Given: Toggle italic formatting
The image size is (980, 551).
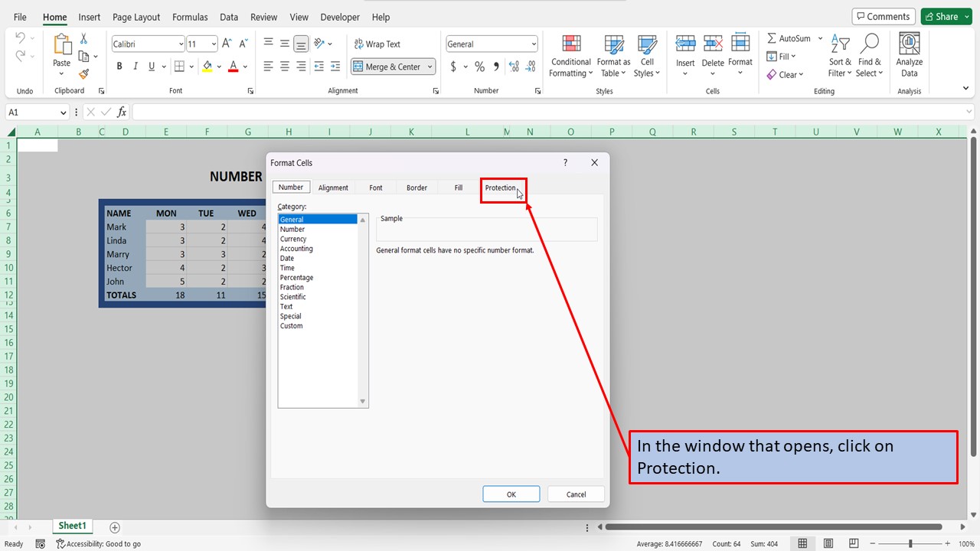Looking at the screenshot, I should tap(135, 66).
